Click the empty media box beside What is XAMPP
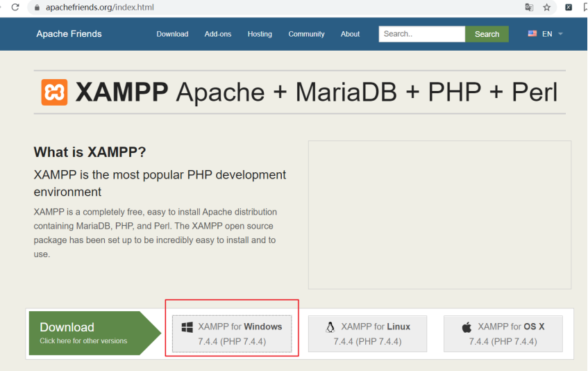 tap(439, 215)
